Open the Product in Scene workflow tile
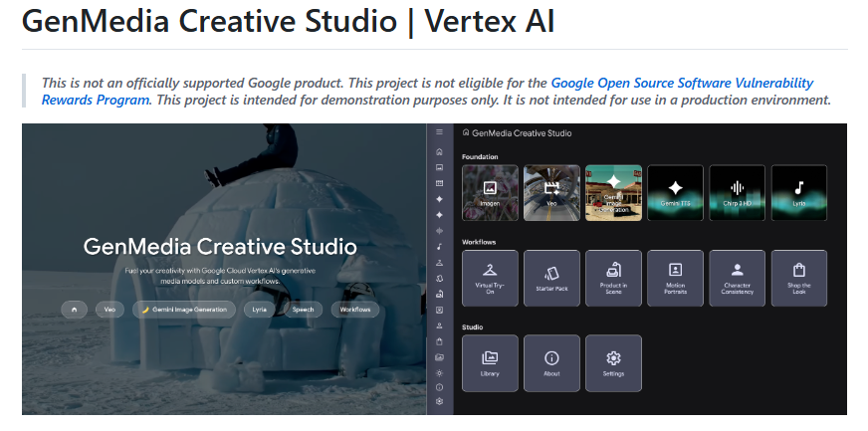Viewport: 868px width, 431px height. [x=613, y=279]
